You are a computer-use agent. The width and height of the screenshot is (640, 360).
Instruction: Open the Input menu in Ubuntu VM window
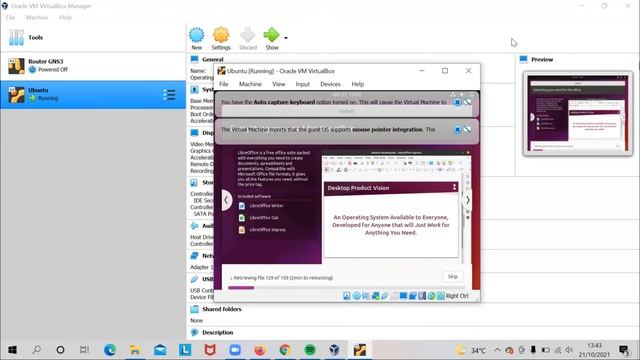coord(302,84)
